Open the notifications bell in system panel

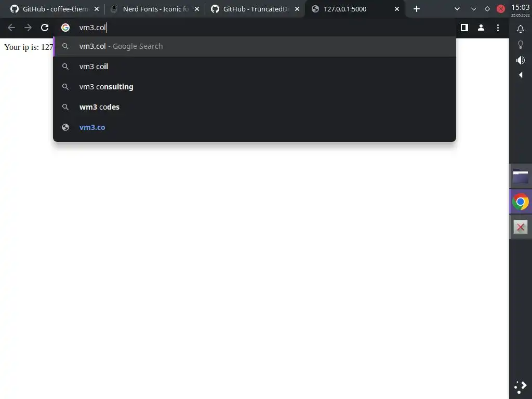pos(521,29)
